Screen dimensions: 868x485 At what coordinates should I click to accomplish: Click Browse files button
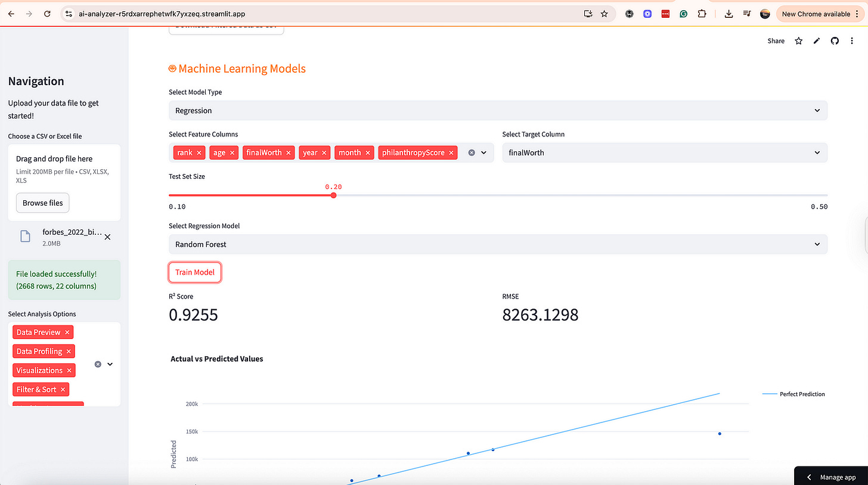pos(43,203)
